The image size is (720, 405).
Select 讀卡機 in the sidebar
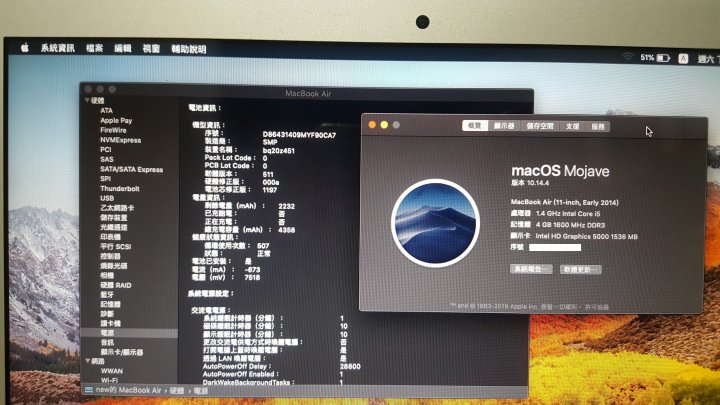(x=110, y=324)
